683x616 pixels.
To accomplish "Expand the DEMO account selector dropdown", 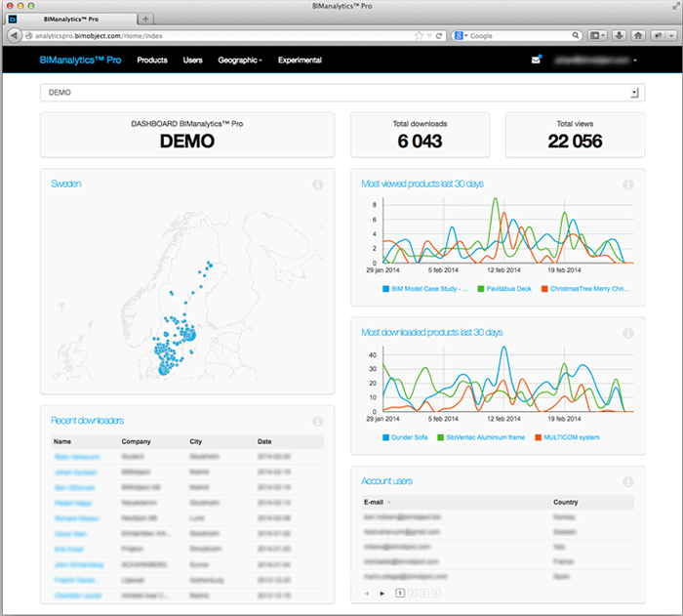I will [634, 93].
